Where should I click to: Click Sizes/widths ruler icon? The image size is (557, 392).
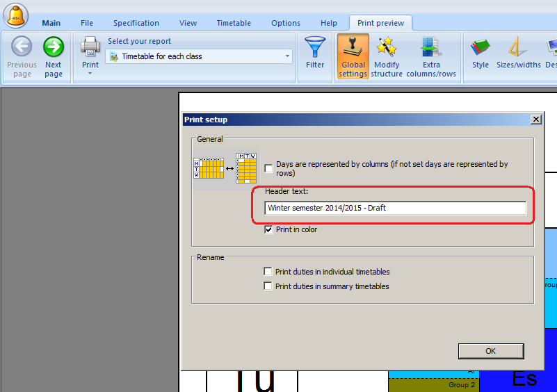coord(518,47)
